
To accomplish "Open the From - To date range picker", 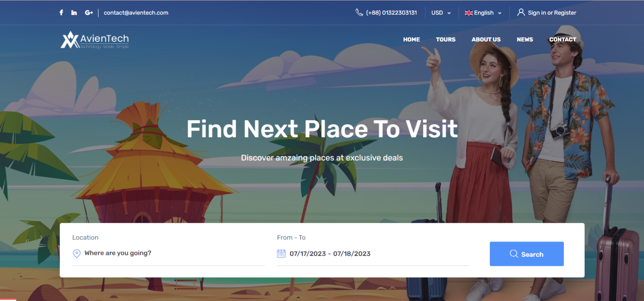I will pos(373,254).
